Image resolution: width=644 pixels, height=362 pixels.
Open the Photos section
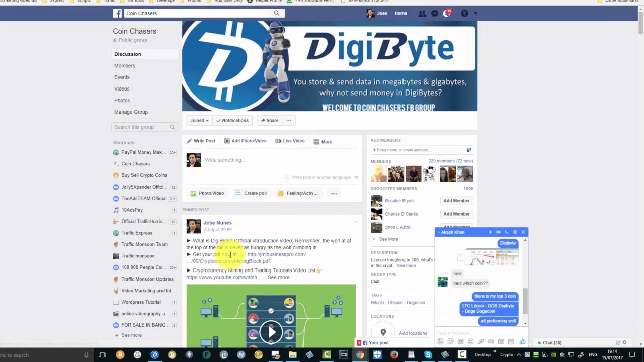pos(122,101)
